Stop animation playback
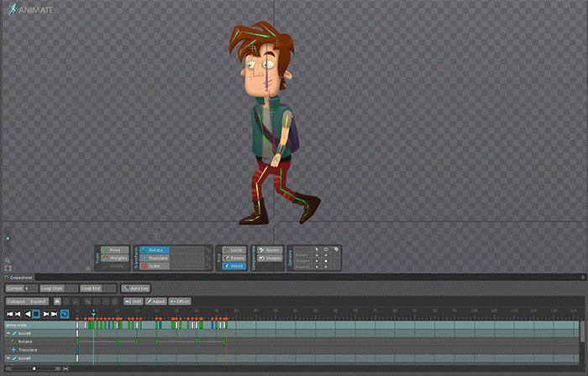Image resolution: width=588 pixels, height=376 pixels. coord(36,314)
